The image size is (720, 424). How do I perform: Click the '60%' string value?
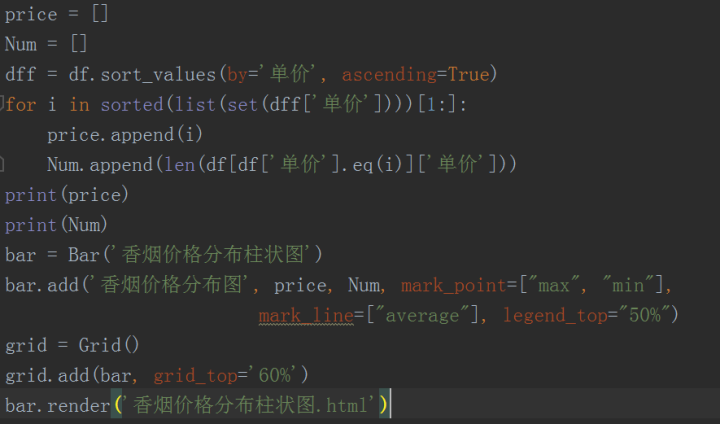tap(274, 376)
